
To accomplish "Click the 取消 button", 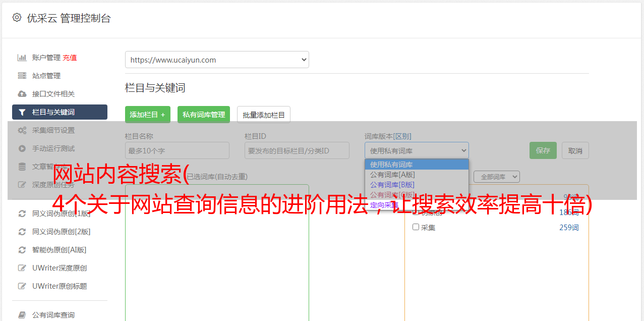I will point(575,150).
